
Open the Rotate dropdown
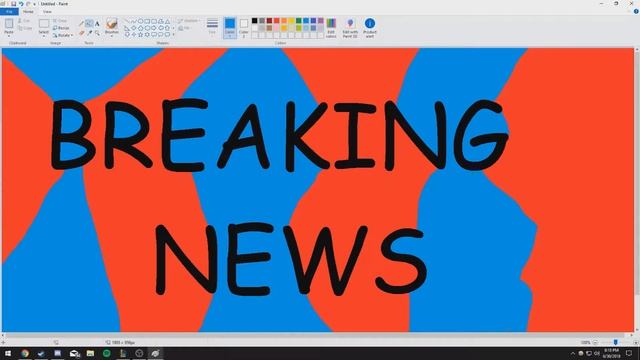pyautogui.click(x=63, y=36)
